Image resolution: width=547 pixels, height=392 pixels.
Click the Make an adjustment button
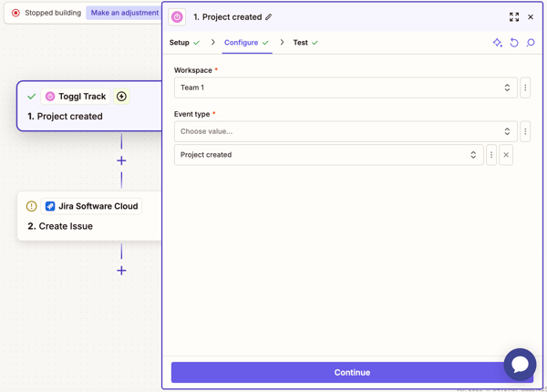124,13
